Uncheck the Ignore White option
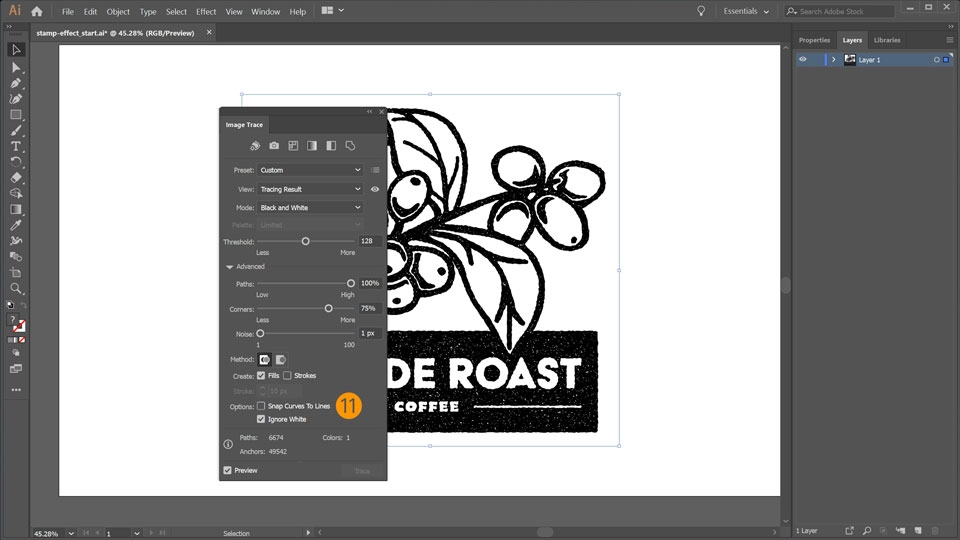Image resolution: width=960 pixels, height=540 pixels. (261, 419)
